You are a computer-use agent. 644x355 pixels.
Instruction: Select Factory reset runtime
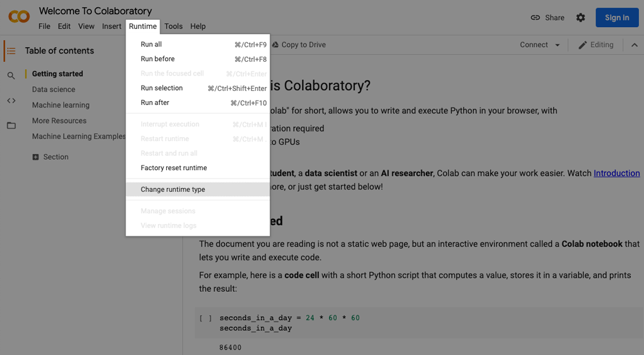click(198, 168)
